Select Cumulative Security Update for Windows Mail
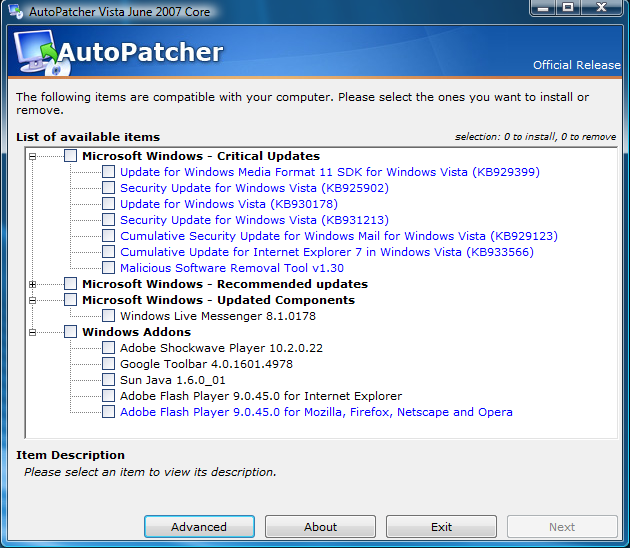 (339, 236)
